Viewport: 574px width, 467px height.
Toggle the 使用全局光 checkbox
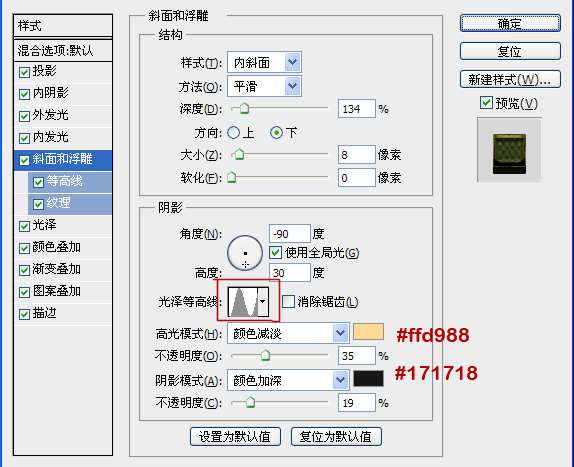click(275, 253)
